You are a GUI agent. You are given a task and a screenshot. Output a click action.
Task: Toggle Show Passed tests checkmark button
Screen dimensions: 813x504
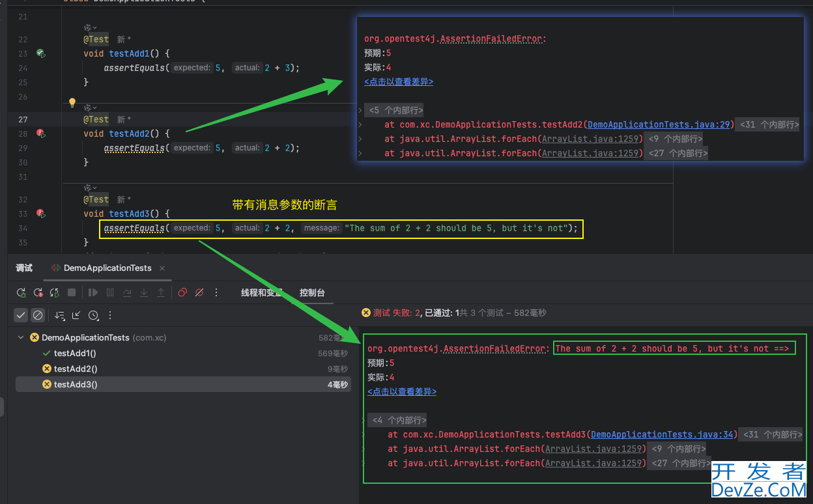click(21, 315)
